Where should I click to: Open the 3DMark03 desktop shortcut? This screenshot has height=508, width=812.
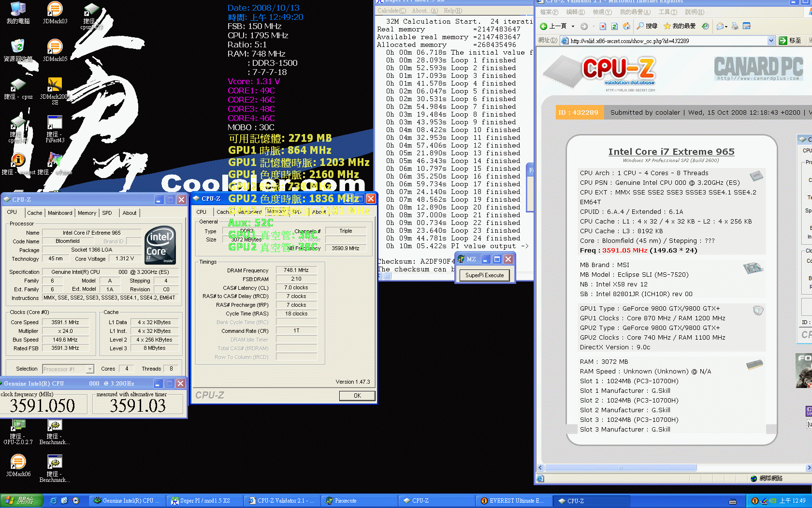tap(55, 13)
